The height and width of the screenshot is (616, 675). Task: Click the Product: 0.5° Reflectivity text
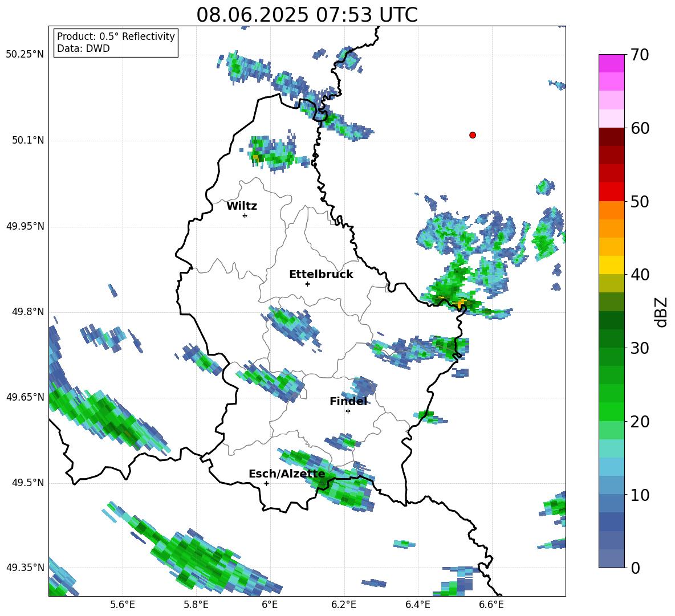116,36
